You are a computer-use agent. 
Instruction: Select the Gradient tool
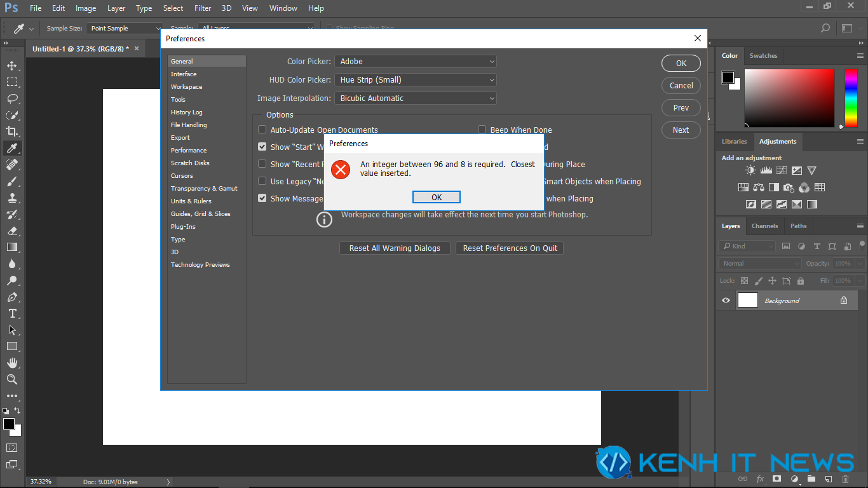(x=11, y=247)
